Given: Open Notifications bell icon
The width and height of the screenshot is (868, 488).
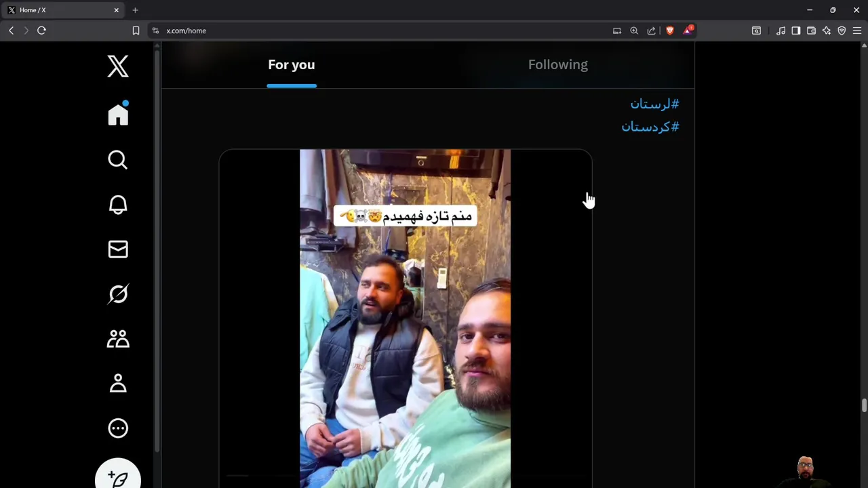Looking at the screenshot, I should click(x=118, y=205).
